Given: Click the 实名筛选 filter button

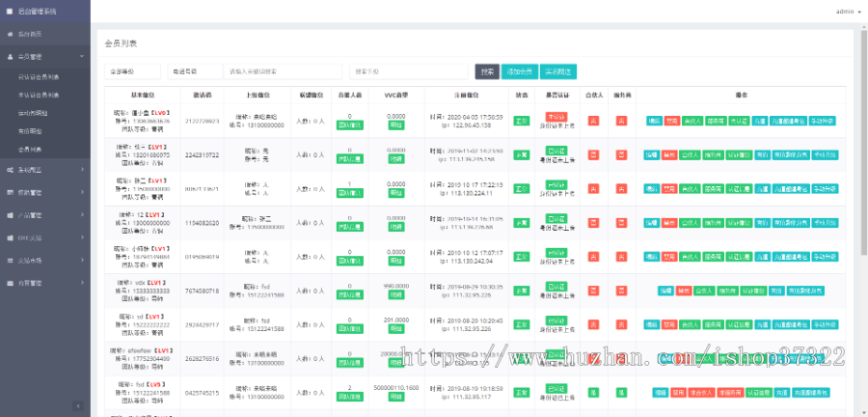Looking at the screenshot, I should pyautogui.click(x=558, y=71).
